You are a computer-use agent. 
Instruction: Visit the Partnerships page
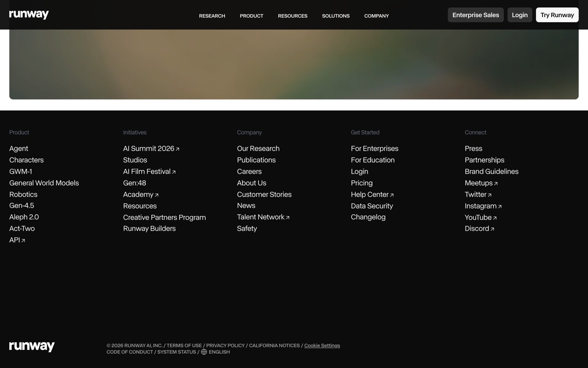tap(485, 160)
